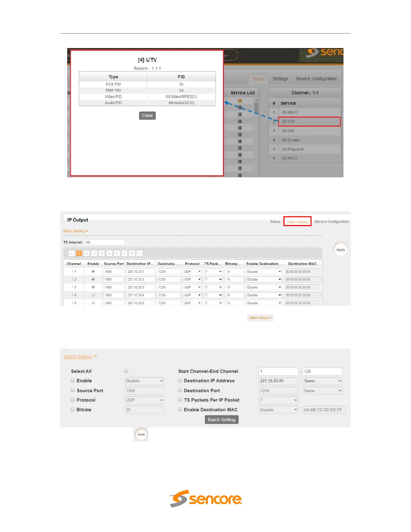This screenshot has height=532, width=411.
Task: Click round Apply button below the Batch Setting panel
Action: click(x=141, y=434)
